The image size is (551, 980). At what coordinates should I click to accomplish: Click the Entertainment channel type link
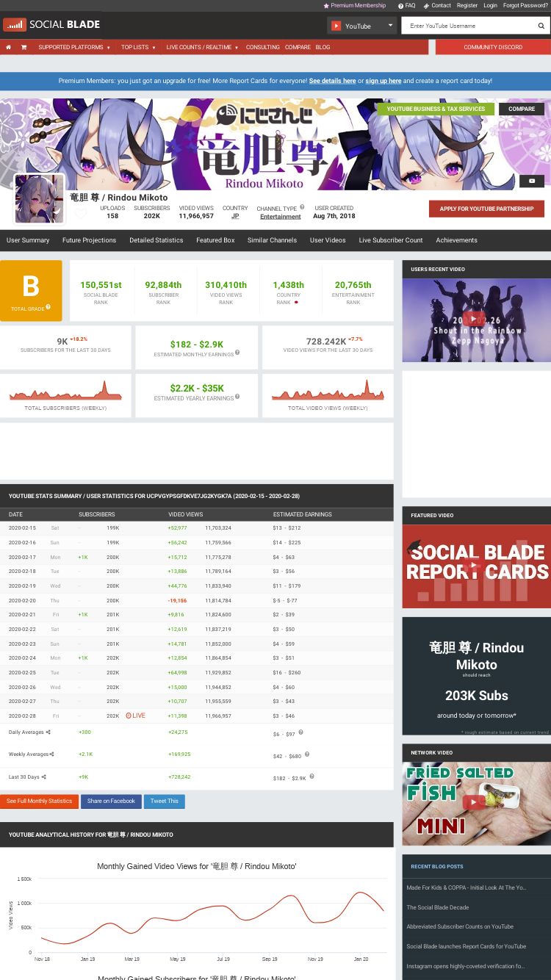coord(280,217)
